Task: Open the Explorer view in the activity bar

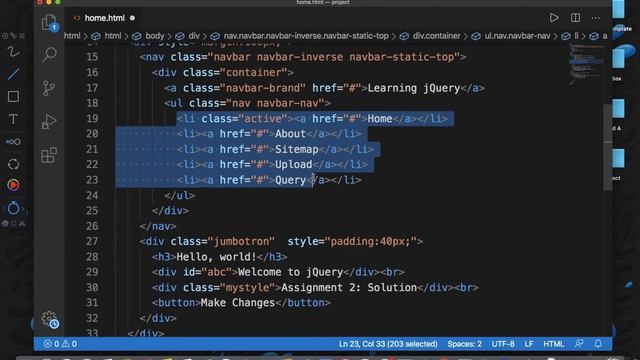Action: pos(49,22)
